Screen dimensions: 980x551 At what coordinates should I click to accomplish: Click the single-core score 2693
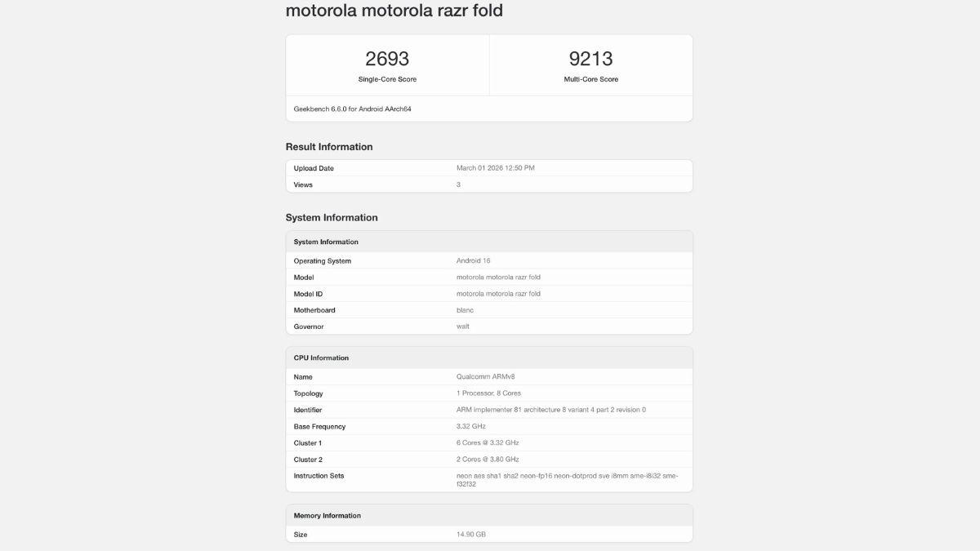387,59
